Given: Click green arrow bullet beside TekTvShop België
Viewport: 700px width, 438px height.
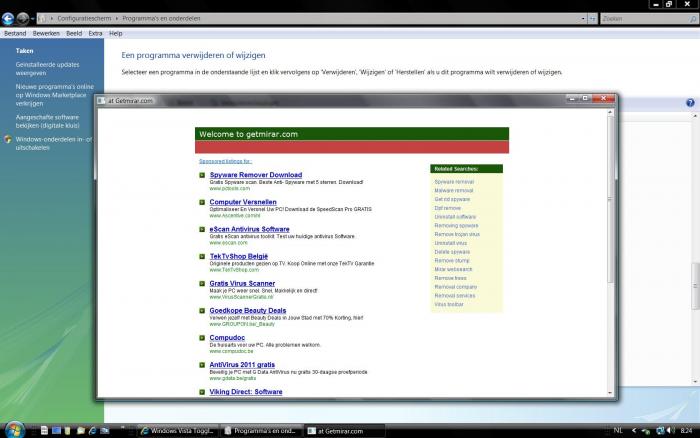Looking at the screenshot, I should pos(202,257).
